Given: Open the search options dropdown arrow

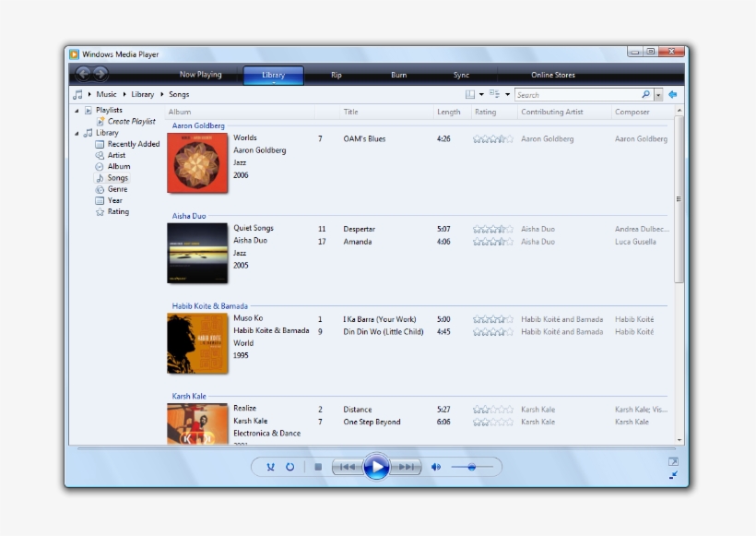Looking at the screenshot, I should [658, 94].
